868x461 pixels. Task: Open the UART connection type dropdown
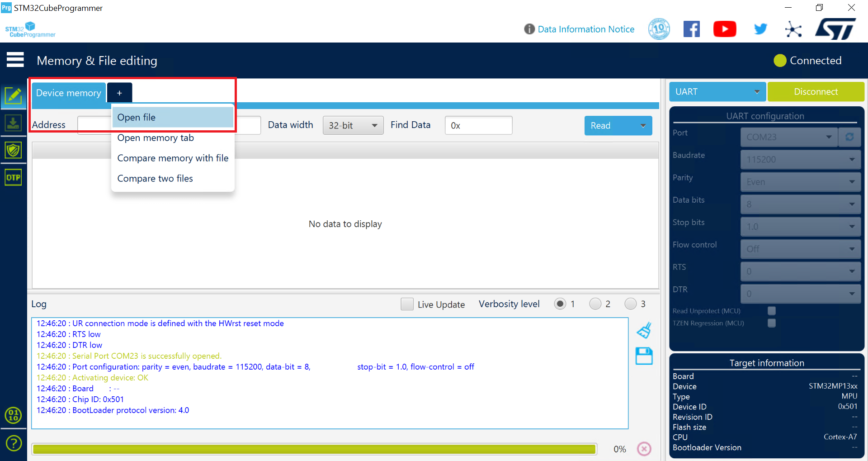point(717,92)
